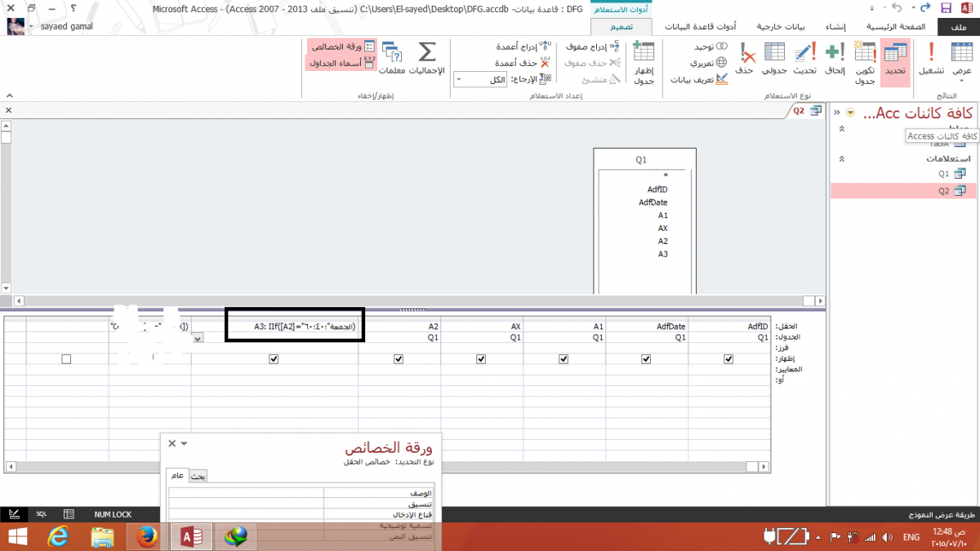Click the Description (الوصف) property row
Image resolution: width=980 pixels, height=551 pixels.
coord(301,493)
